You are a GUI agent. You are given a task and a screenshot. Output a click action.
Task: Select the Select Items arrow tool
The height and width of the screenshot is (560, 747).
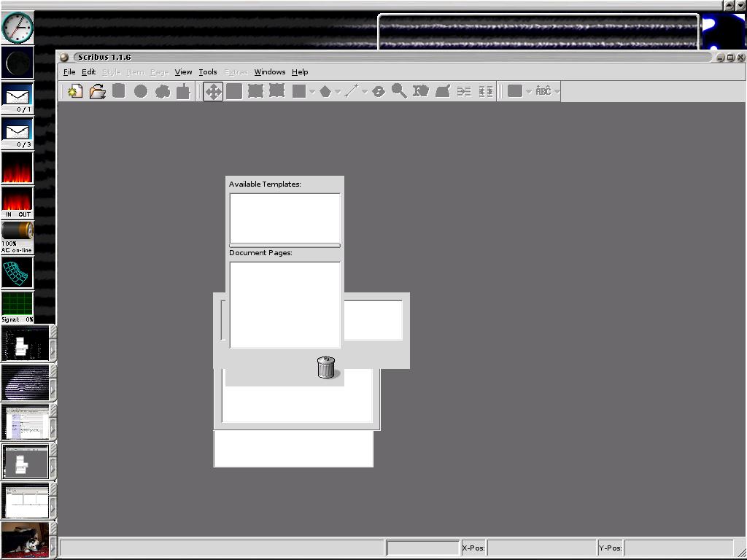pyautogui.click(x=213, y=91)
